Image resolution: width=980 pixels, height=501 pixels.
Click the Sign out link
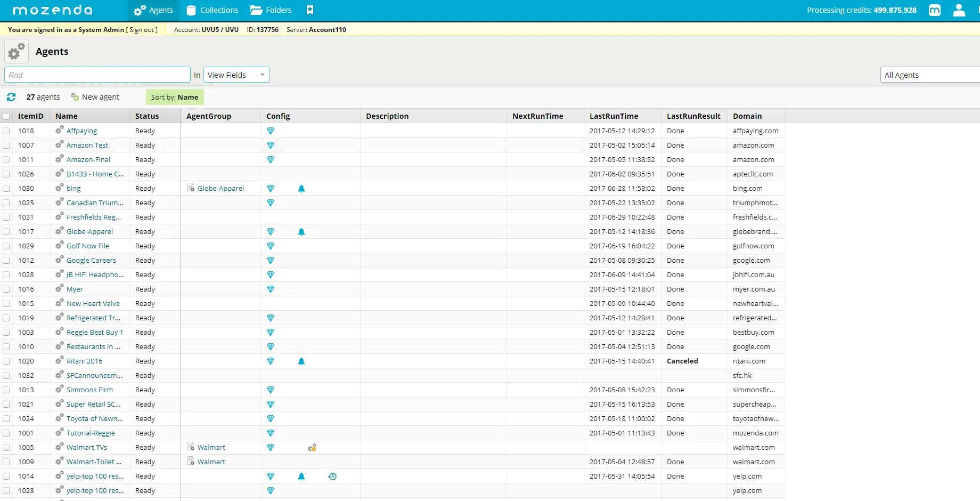[142, 30]
